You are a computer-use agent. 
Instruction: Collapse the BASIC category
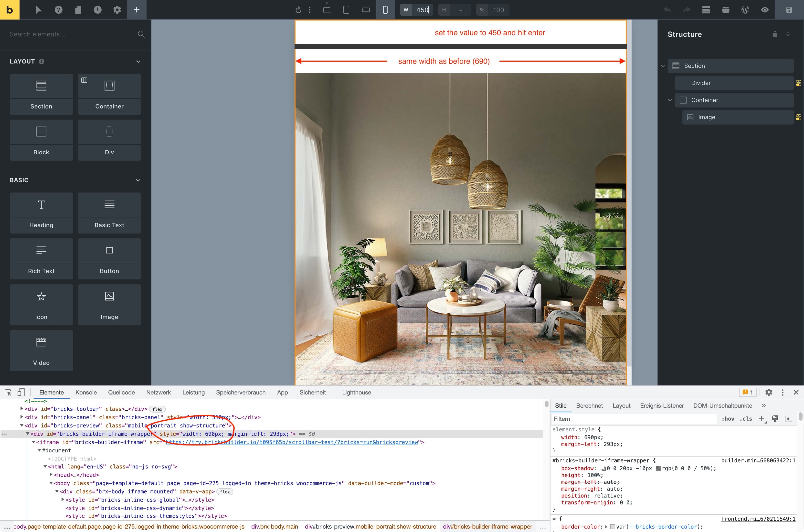[x=138, y=180]
